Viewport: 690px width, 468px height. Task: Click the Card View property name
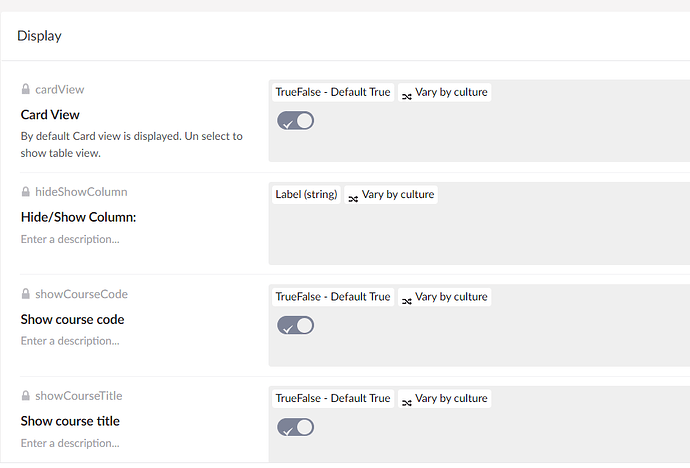pos(50,115)
